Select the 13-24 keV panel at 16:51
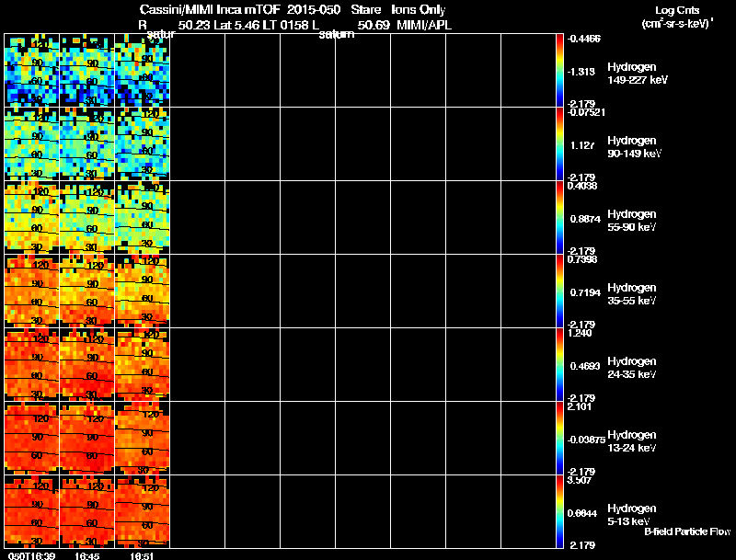This screenshot has width=736, height=560. point(143,438)
